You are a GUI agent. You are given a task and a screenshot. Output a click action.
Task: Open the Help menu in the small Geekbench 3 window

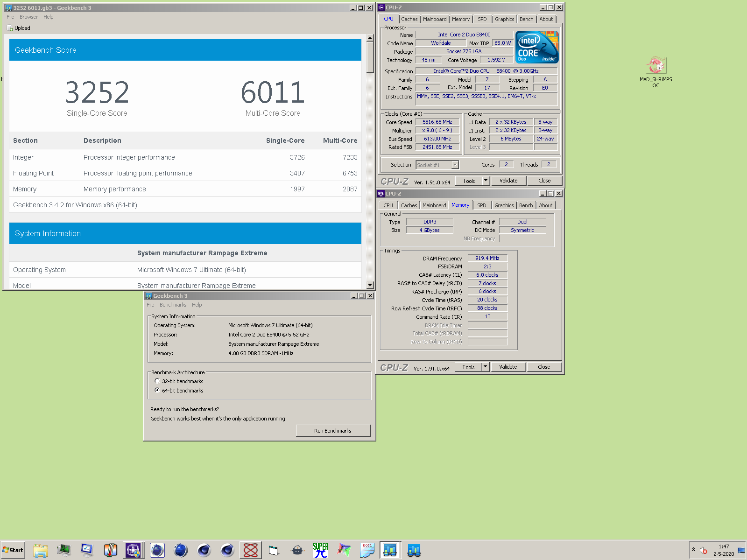(197, 305)
